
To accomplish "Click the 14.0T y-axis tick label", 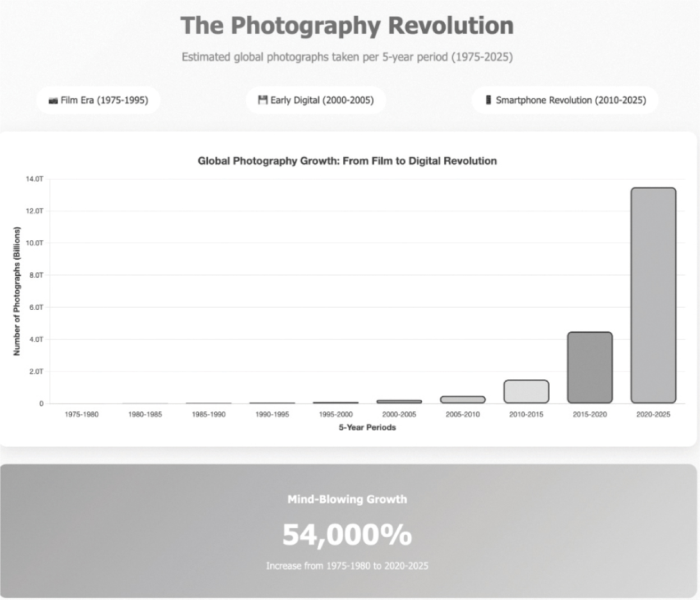I will 34,179.
